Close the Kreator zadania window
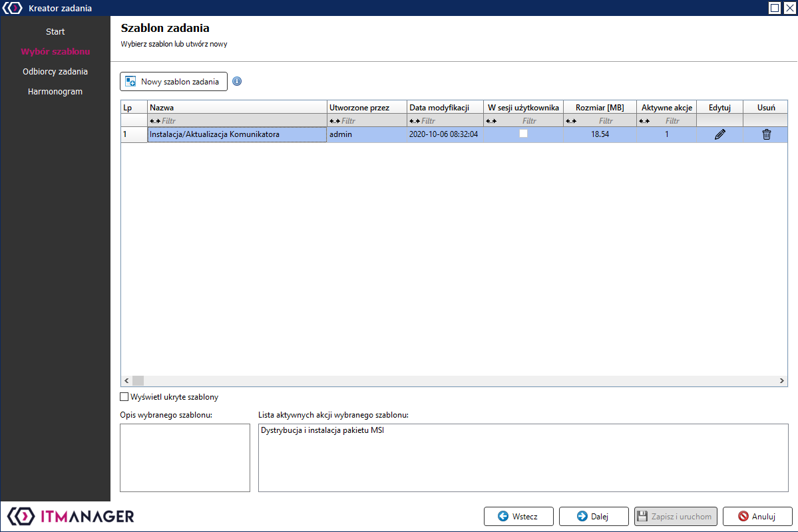The height and width of the screenshot is (532, 798). point(790,7)
